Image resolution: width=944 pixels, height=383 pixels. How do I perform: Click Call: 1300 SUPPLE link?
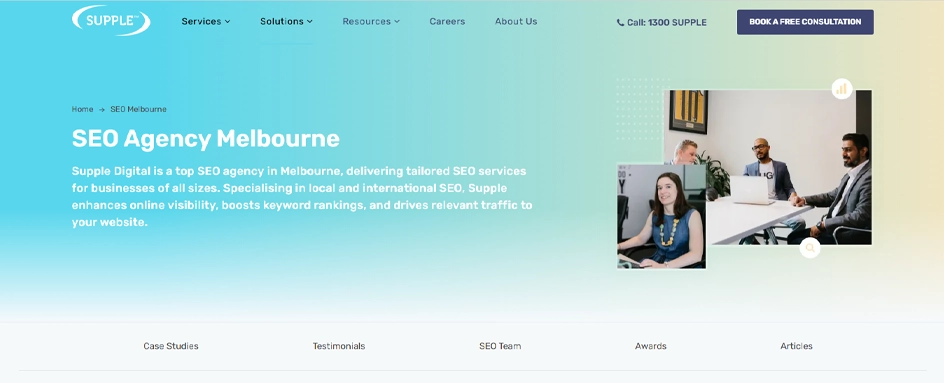pos(662,22)
